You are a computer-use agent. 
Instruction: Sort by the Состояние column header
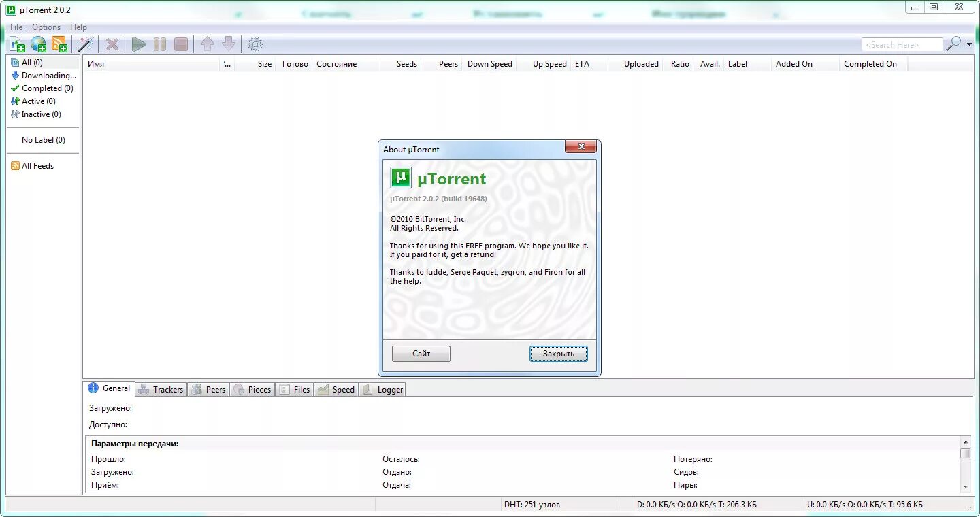point(346,64)
